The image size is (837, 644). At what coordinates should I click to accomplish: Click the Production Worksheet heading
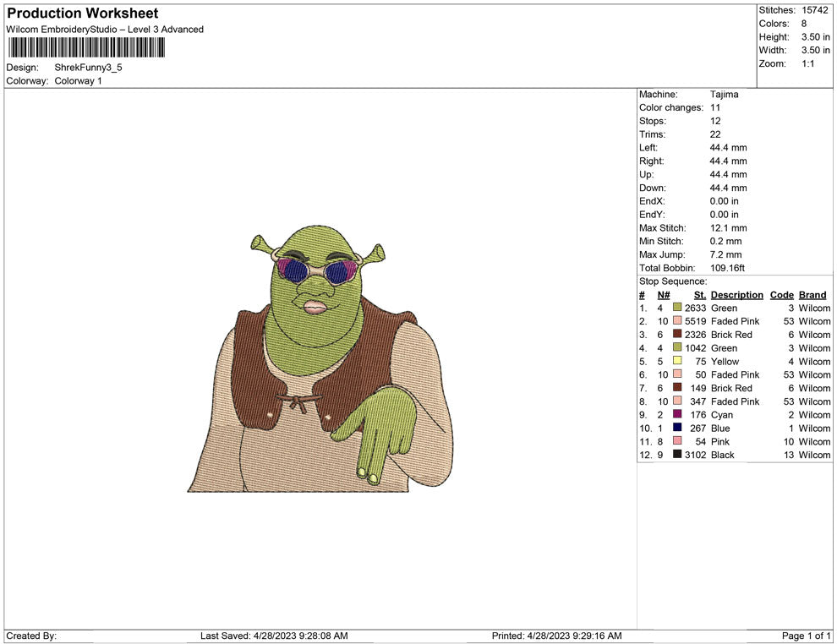(x=83, y=14)
